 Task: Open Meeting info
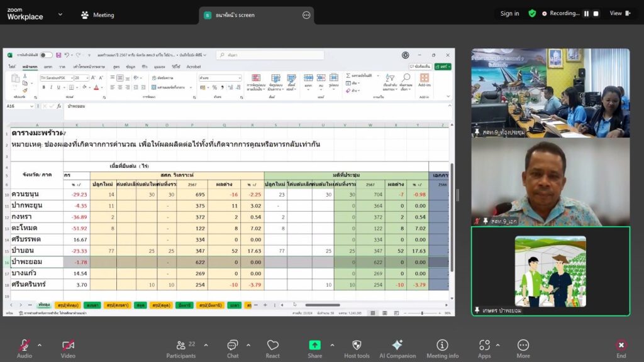(x=442, y=346)
